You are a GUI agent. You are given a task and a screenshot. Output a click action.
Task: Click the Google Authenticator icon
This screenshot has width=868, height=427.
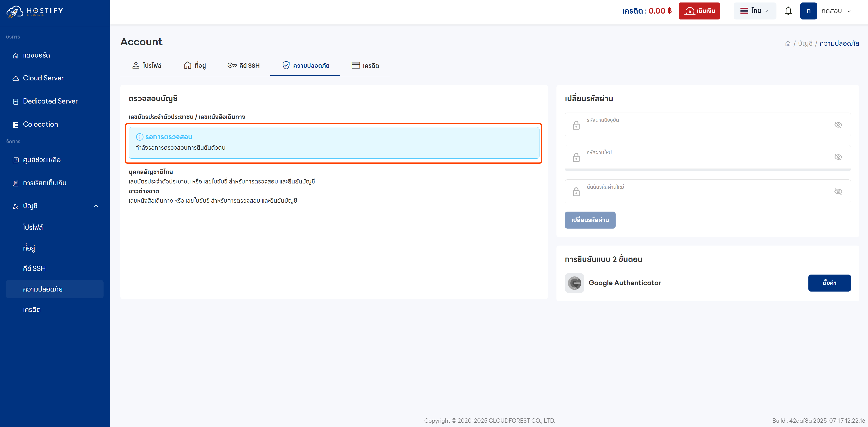(574, 283)
